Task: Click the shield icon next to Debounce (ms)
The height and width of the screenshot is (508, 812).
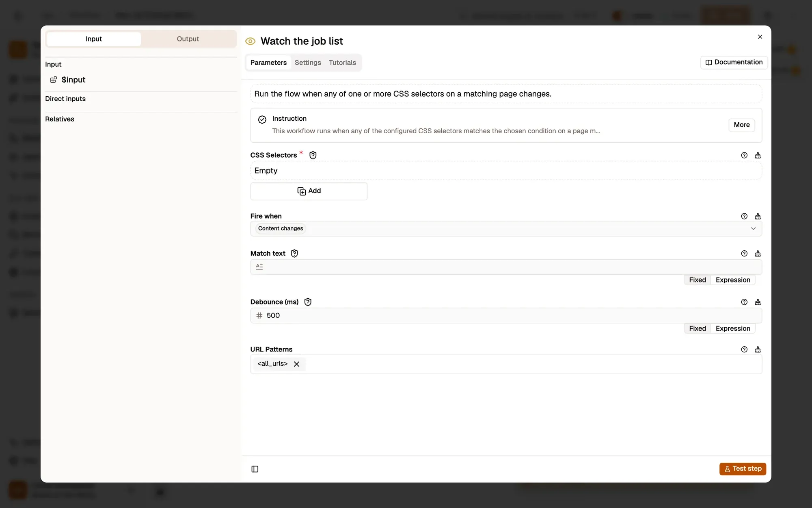Action: tap(308, 302)
